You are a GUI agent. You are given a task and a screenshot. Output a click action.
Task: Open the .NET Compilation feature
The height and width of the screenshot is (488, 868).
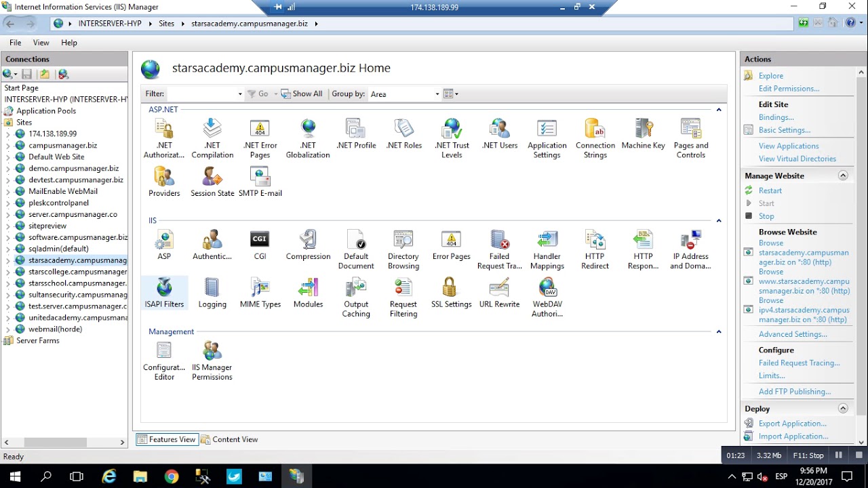coord(212,138)
